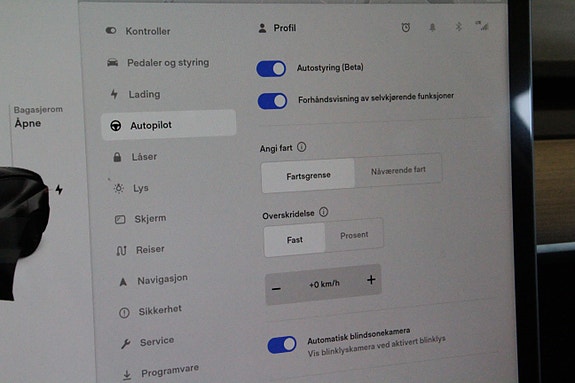This screenshot has height=383, width=575.
Task: Click the profile person icon
Action: (x=262, y=28)
